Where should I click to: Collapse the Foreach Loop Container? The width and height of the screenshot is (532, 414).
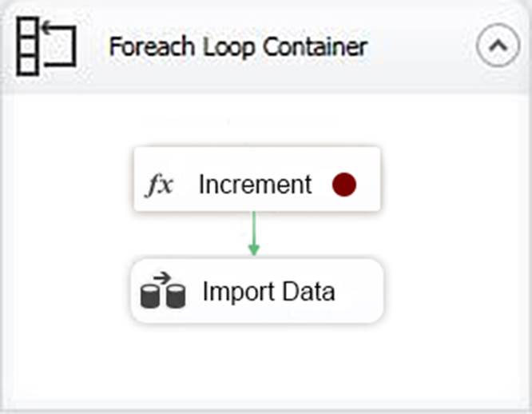[x=498, y=46]
